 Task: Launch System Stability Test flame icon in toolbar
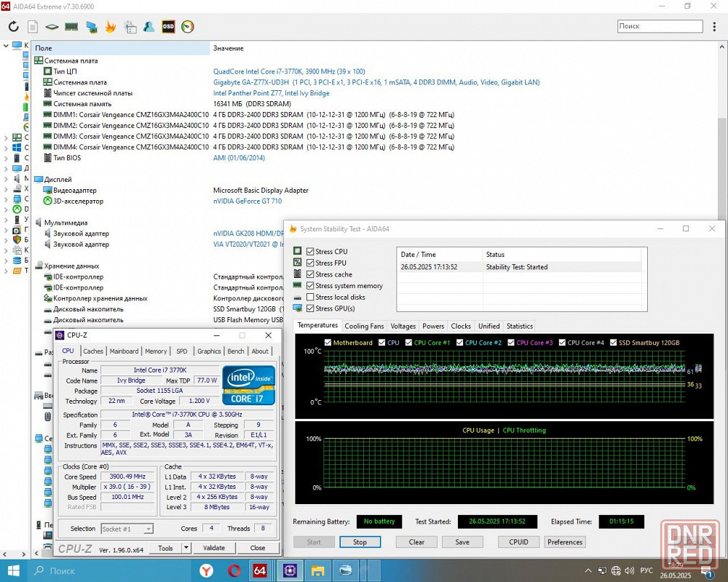coord(111,26)
